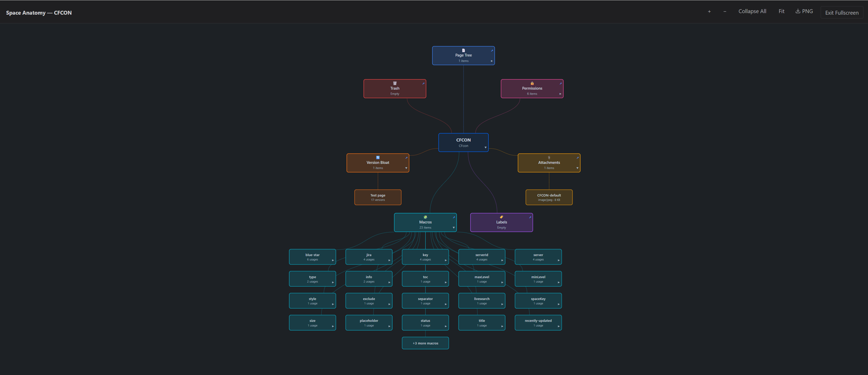868x375 pixels.
Task: Expand the exclude macro arrow
Action: click(x=389, y=304)
